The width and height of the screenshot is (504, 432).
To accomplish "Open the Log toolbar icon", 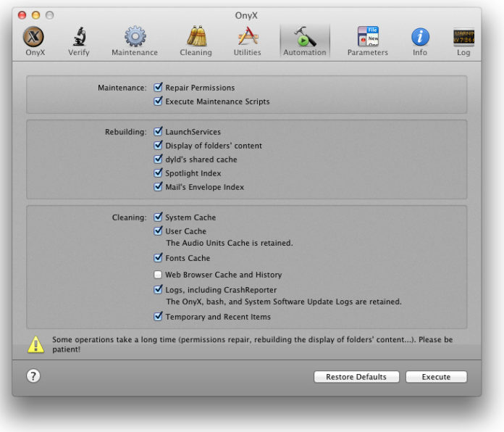I will point(463,38).
